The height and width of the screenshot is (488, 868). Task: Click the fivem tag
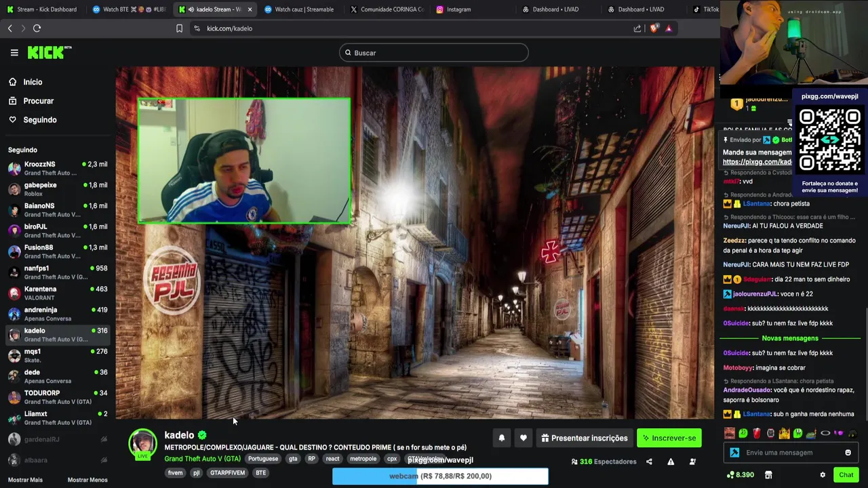tap(175, 472)
